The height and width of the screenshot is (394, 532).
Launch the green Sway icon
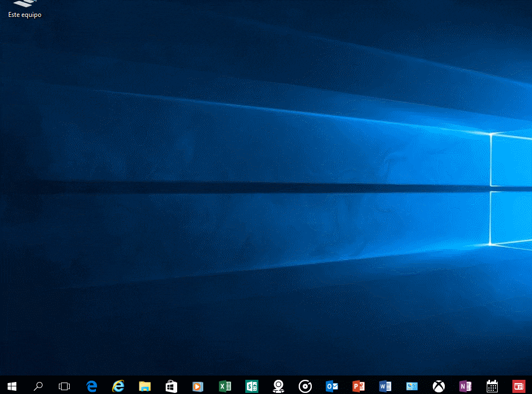click(x=252, y=386)
